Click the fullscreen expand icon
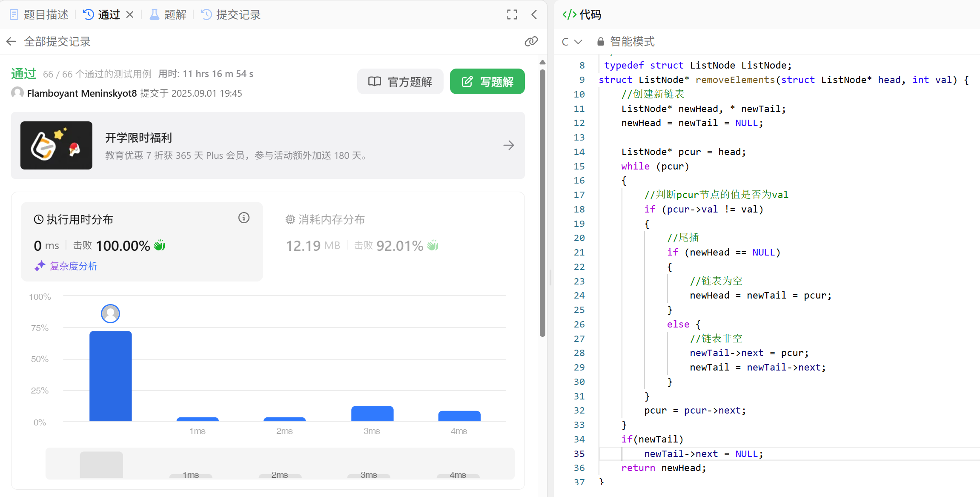 pos(512,15)
